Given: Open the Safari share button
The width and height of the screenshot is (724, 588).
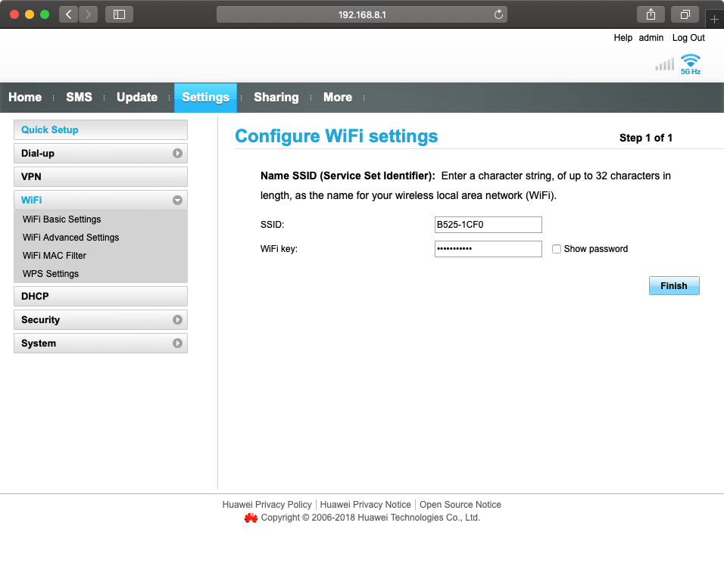Looking at the screenshot, I should pyautogui.click(x=651, y=14).
